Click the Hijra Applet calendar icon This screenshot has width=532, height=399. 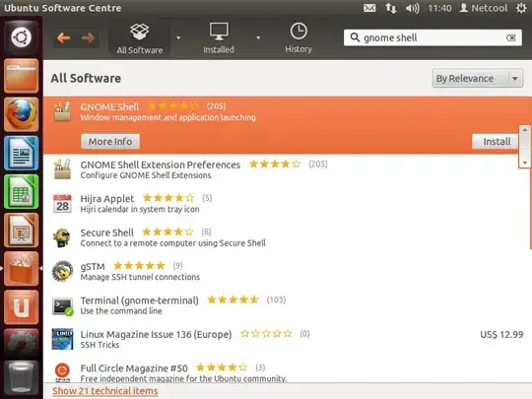pos(62,204)
